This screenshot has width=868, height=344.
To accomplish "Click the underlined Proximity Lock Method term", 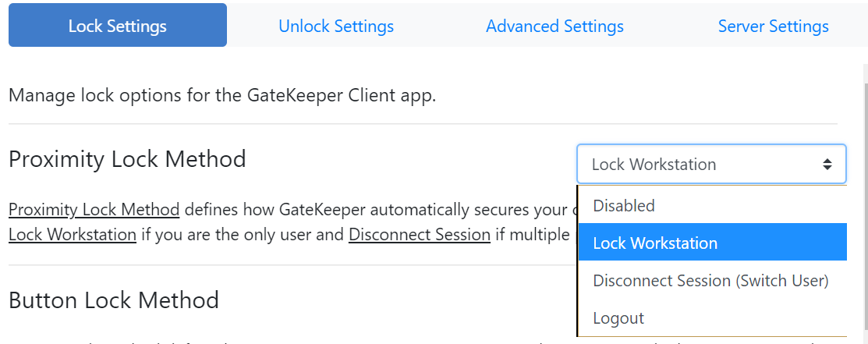I will click(94, 210).
